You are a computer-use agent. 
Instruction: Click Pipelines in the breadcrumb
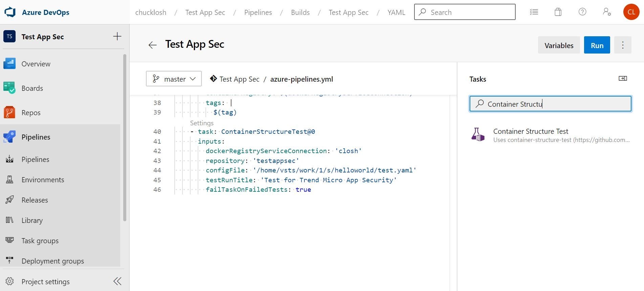tap(258, 13)
